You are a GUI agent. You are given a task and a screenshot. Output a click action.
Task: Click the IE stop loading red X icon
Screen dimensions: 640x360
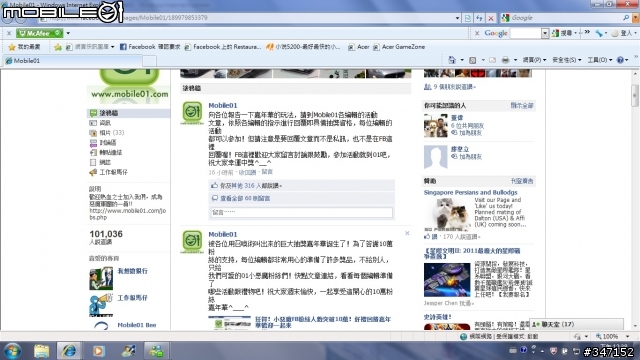(491, 18)
